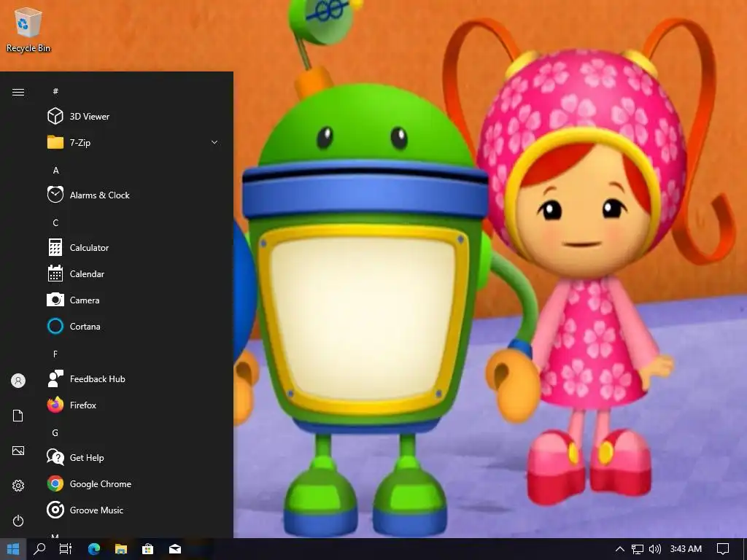
Task: Launch Microsoft Edge from the taskbar
Action: [94, 549]
